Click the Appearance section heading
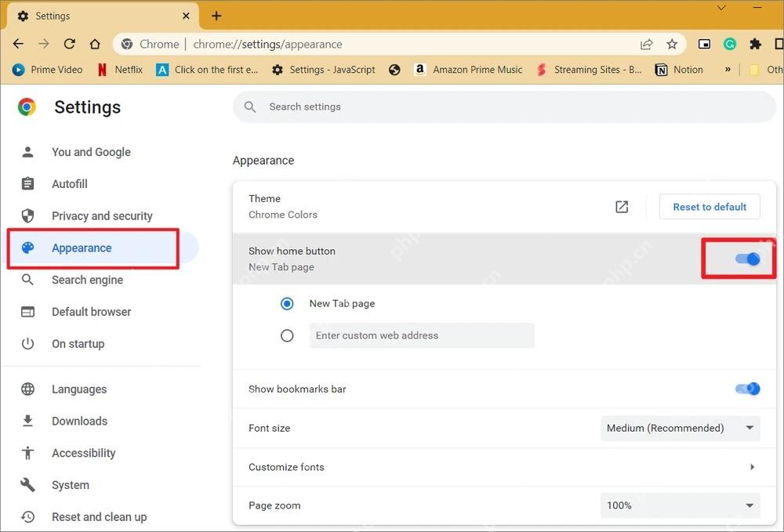 point(263,161)
